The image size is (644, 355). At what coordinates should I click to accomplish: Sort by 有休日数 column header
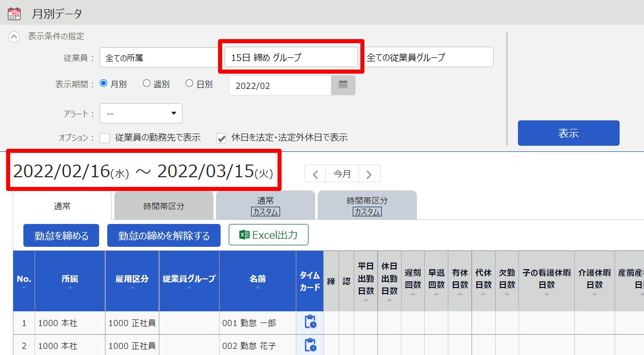pyautogui.click(x=459, y=281)
